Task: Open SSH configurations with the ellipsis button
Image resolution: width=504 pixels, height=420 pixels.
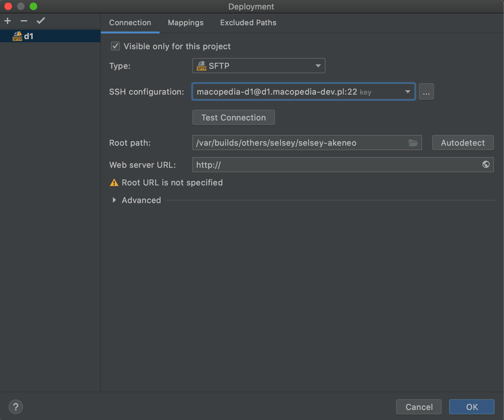Action: [x=426, y=92]
